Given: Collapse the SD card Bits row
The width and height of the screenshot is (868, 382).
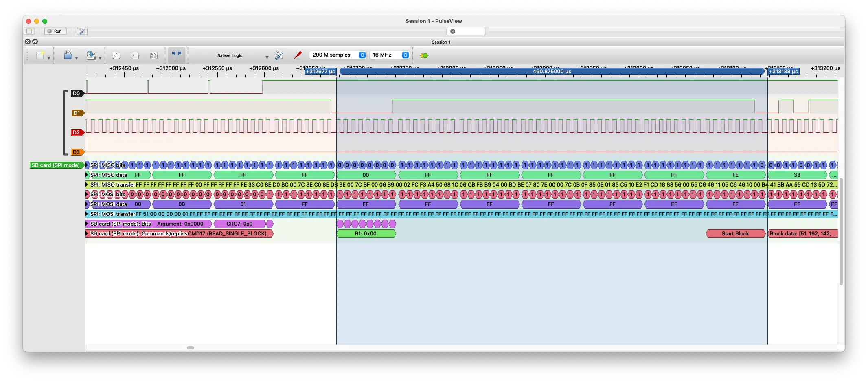Looking at the screenshot, I should tap(87, 224).
